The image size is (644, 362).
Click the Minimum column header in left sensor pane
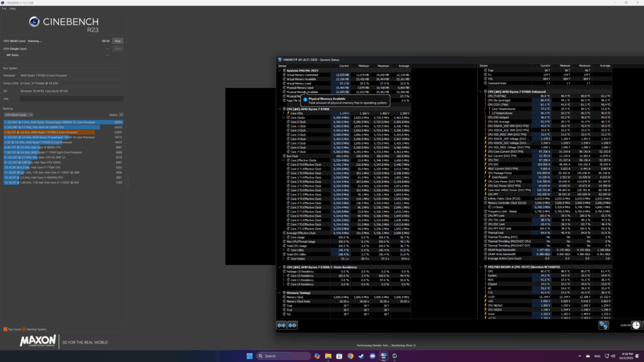coord(364,66)
